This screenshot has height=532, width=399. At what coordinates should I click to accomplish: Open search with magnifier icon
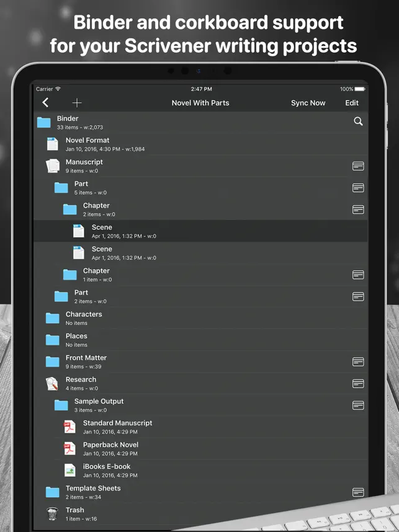[x=358, y=121]
